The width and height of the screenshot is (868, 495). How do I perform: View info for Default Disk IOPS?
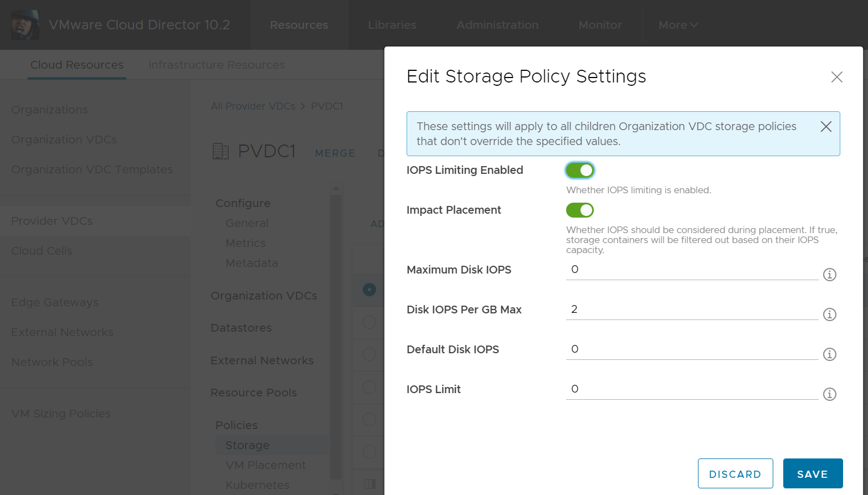pos(829,354)
